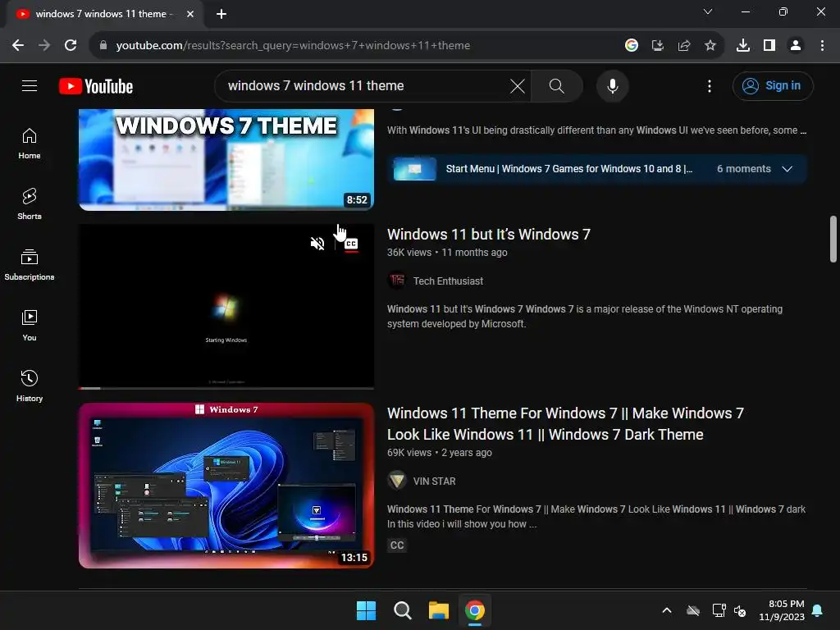The image size is (840, 630).
Task: Open the WINDOWS 7 THEME video thumbnail
Action: (226, 160)
